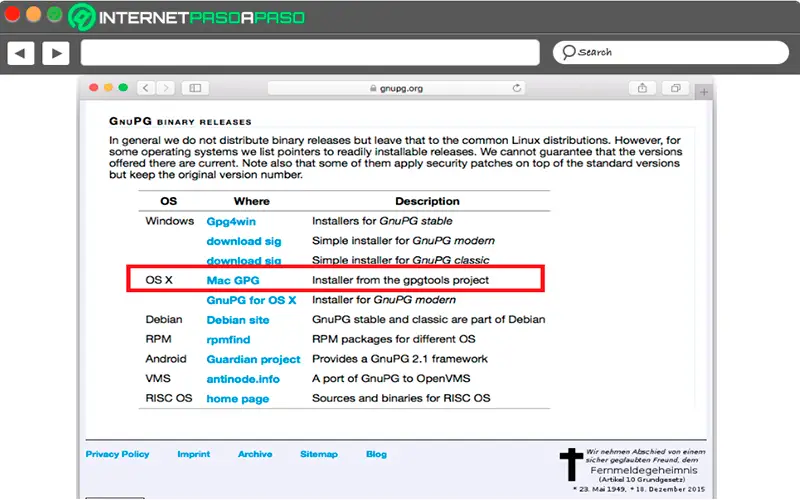Click the InternetPasoAPaso logo
The width and height of the screenshot is (800, 500).
[187, 17]
